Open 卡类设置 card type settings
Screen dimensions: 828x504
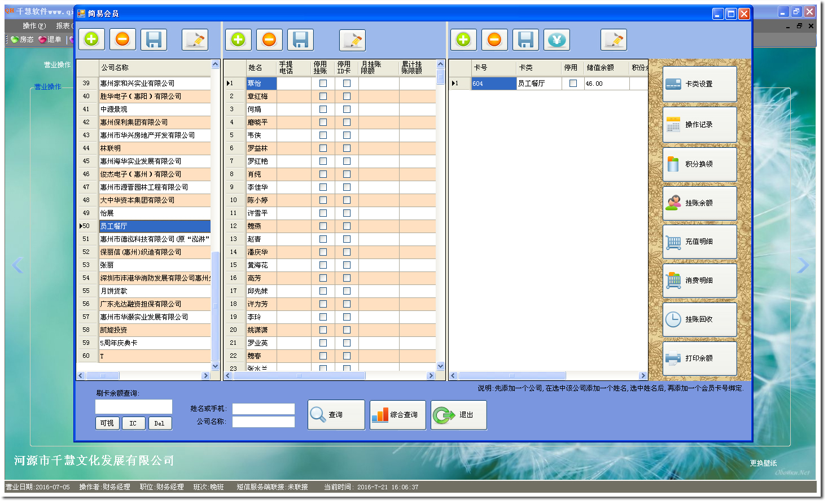(699, 84)
